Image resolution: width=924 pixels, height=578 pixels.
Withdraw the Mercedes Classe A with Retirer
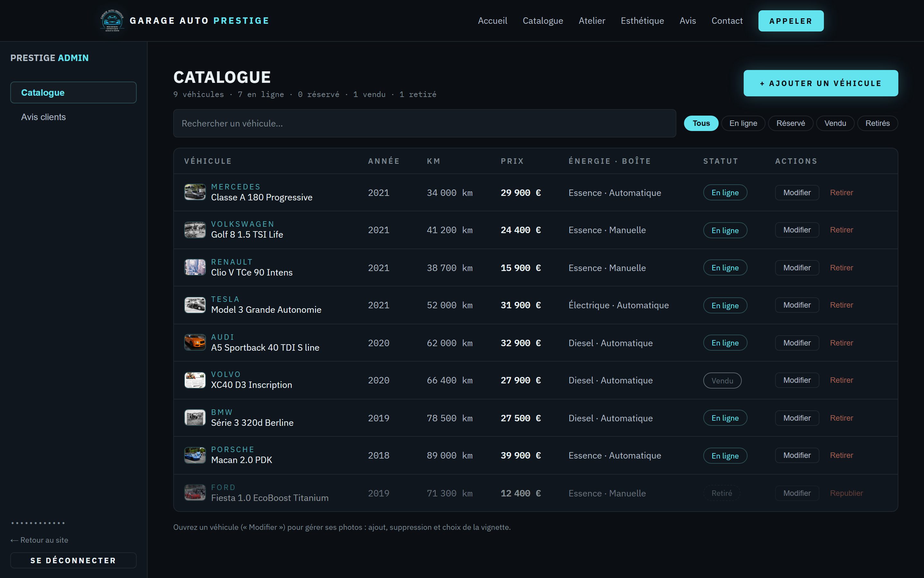(x=841, y=193)
